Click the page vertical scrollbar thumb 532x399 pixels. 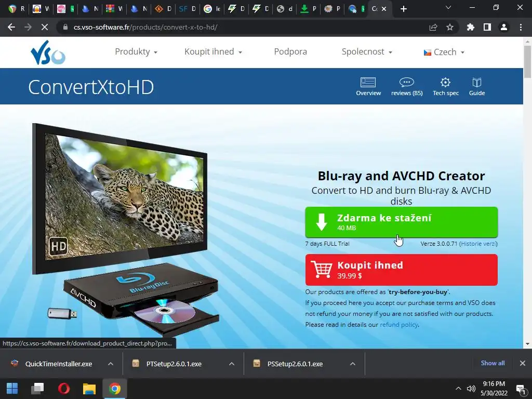pyautogui.click(x=527, y=61)
